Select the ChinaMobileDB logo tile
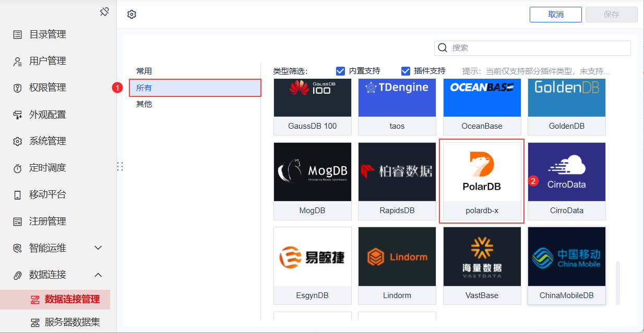The width and height of the screenshot is (644, 333). (567, 256)
